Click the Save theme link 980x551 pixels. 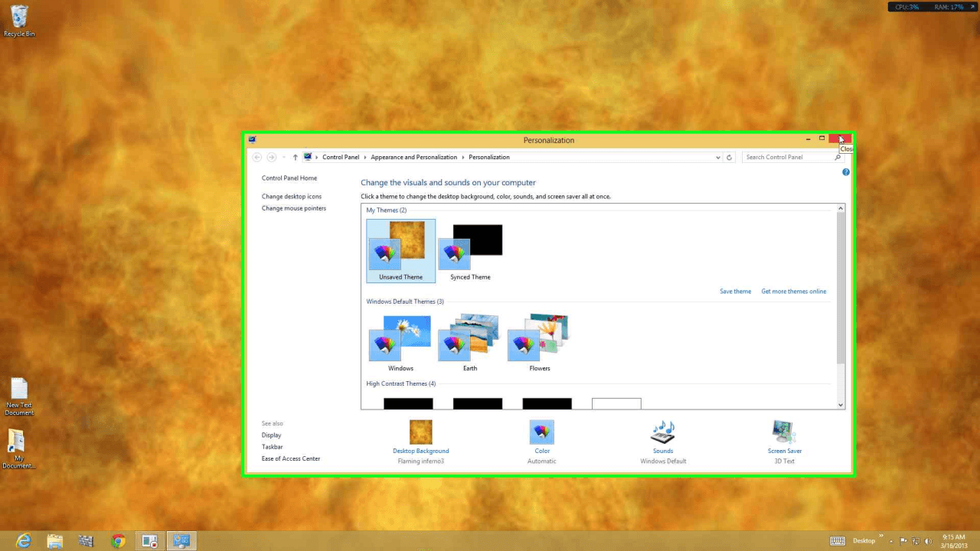coord(735,292)
